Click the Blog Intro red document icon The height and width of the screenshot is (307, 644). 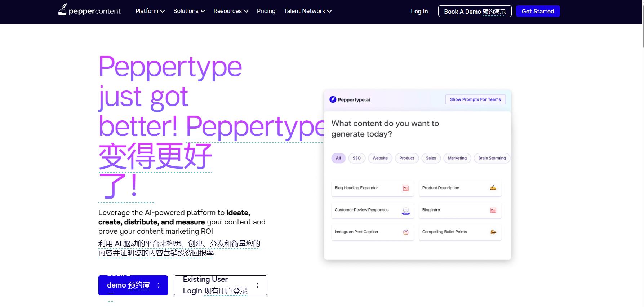click(x=493, y=210)
